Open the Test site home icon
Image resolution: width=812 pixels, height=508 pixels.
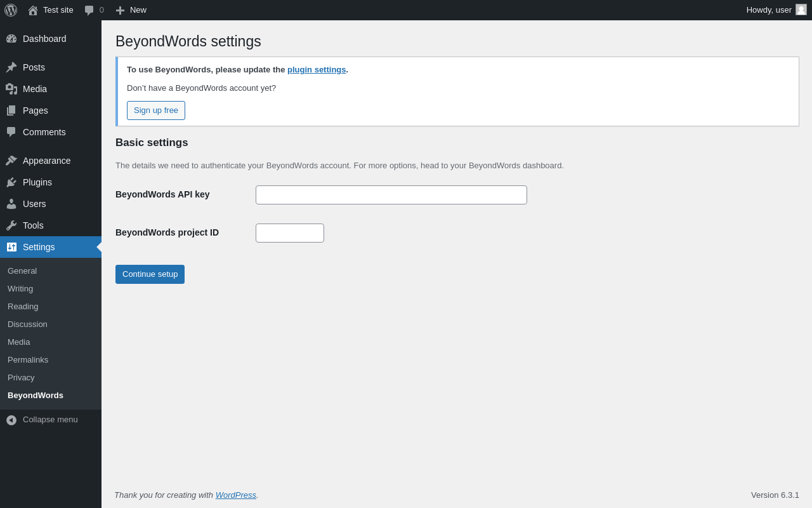(33, 10)
